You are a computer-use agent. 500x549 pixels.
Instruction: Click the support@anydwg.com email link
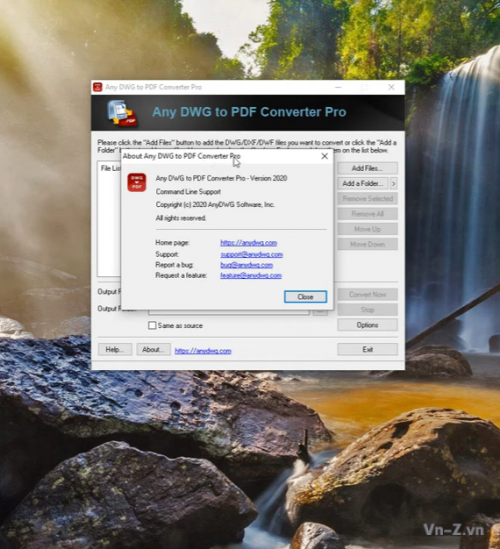click(251, 254)
